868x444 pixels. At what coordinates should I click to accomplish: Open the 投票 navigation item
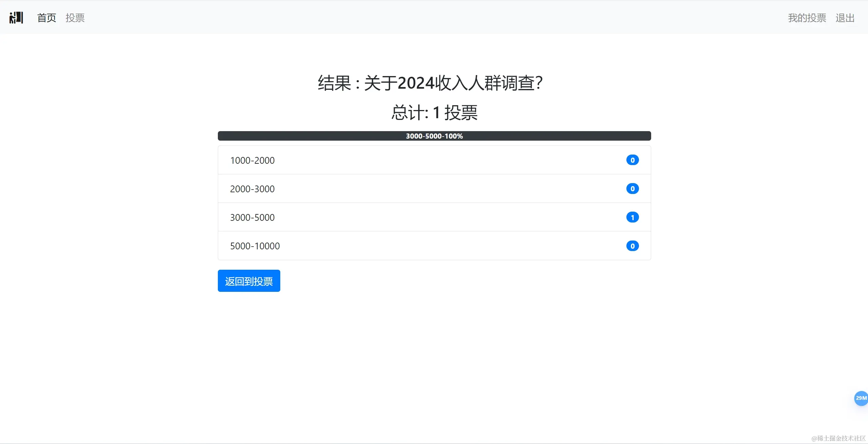75,18
